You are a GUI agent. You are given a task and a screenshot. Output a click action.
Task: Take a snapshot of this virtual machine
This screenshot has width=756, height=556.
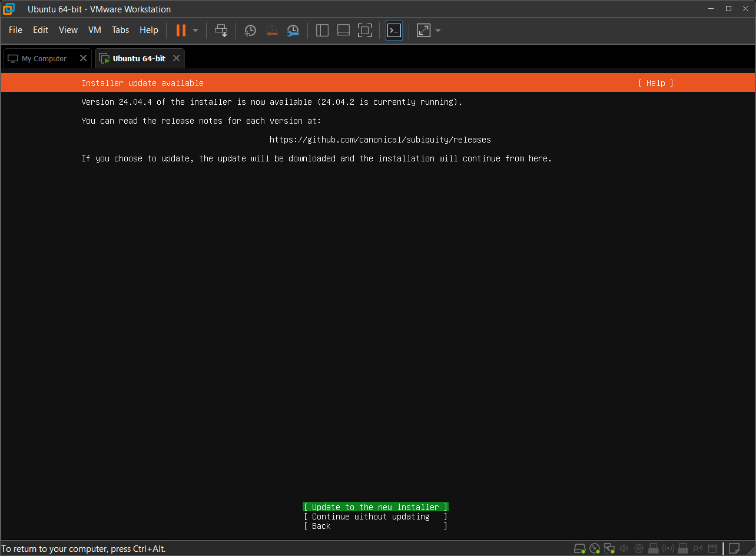[x=250, y=31]
